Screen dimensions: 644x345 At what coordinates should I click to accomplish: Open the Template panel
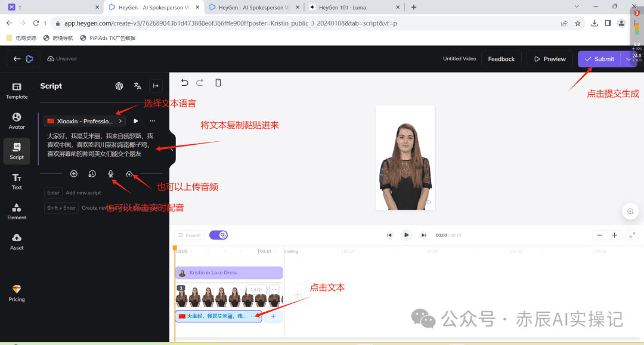pyautogui.click(x=16, y=91)
